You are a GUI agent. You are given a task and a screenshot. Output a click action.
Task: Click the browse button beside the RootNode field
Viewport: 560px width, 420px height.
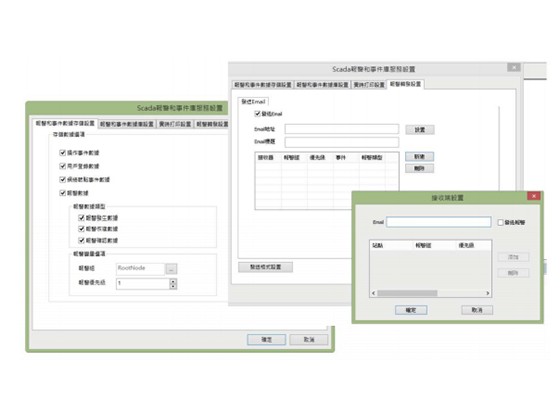(x=171, y=269)
